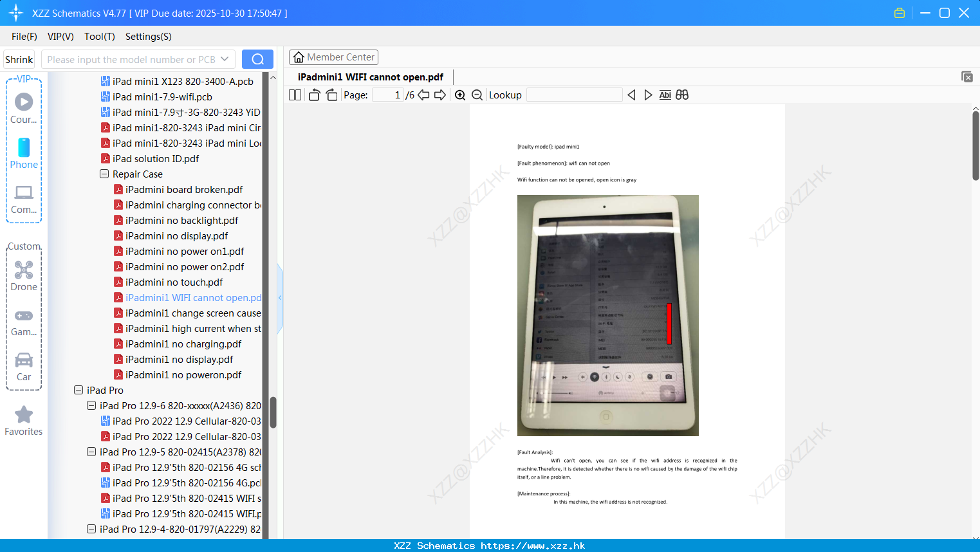Open the Tool(T) menu
The height and width of the screenshot is (552, 980).
pos(100,37)
